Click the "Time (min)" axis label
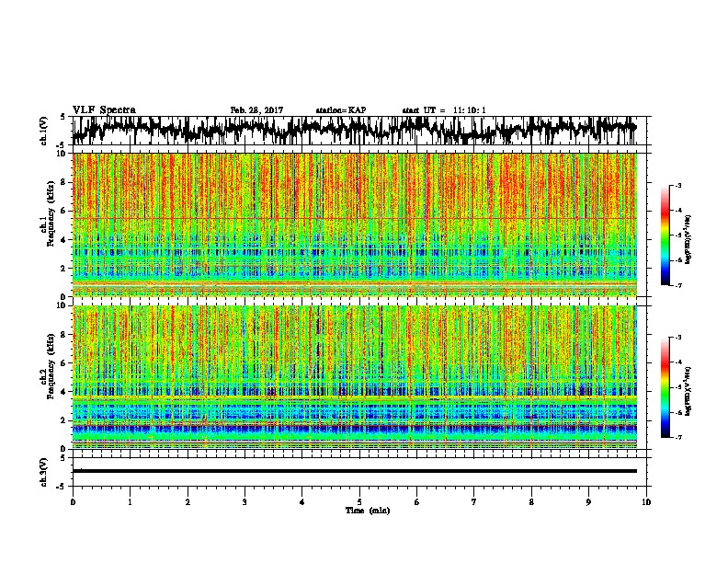Viewport: 728px width, 563px height. coord(368,511)
